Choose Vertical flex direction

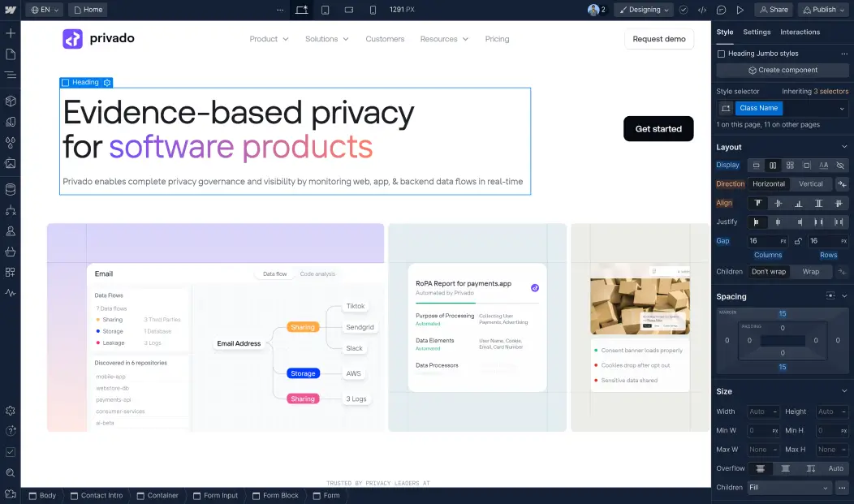coord(810,184)
